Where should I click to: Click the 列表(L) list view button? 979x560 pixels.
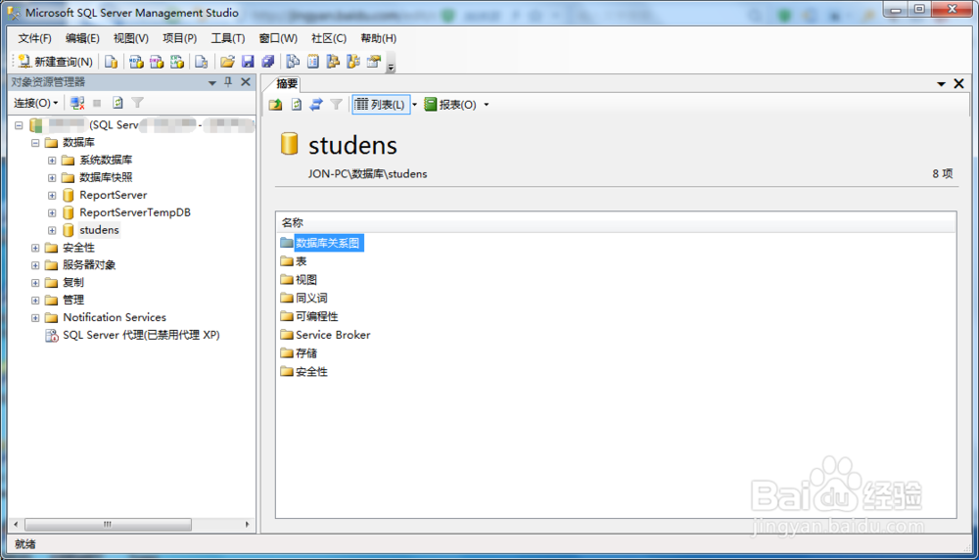pos(380,104)
